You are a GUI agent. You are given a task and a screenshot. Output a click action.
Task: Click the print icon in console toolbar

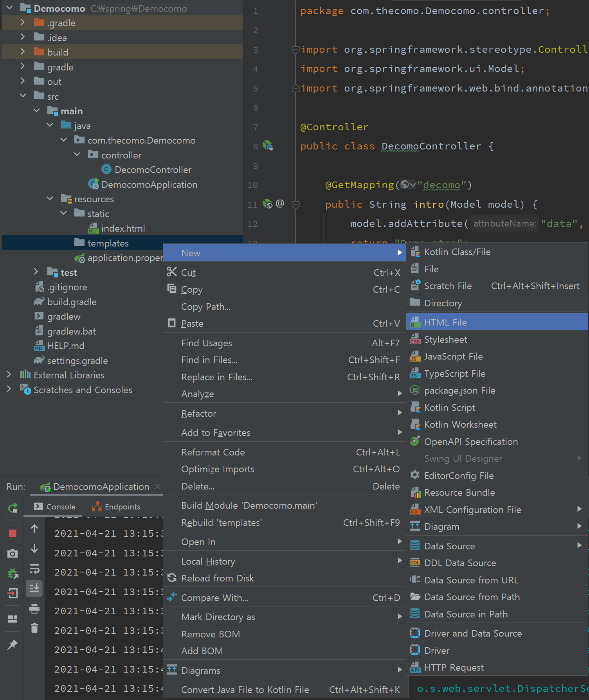(34, 608)
